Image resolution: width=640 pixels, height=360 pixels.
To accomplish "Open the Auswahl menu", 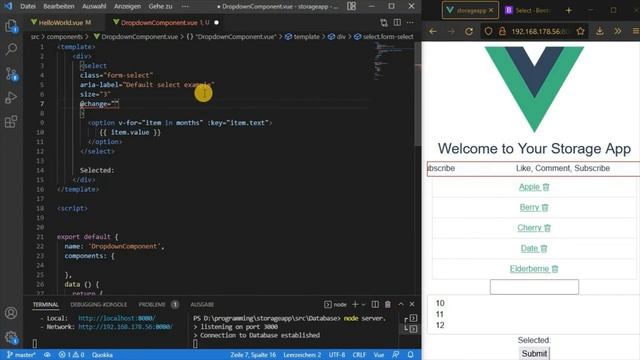I will pos(94,6).
